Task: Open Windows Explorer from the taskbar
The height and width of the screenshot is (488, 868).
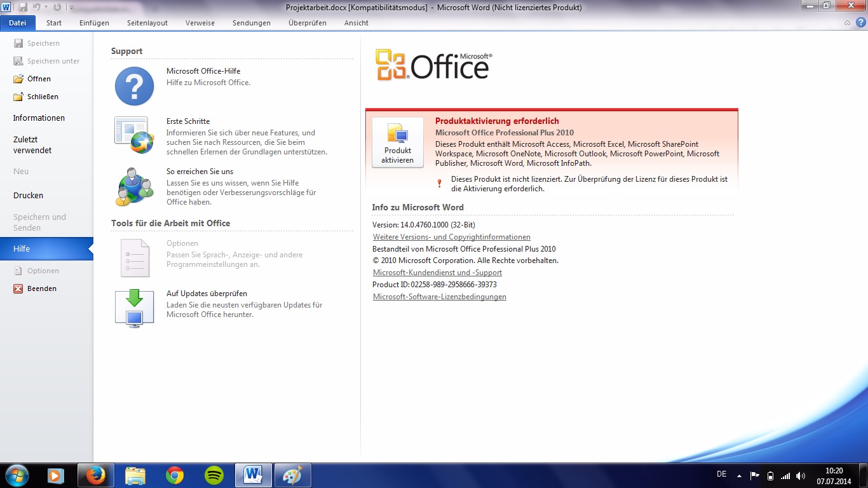Action: pyautogui.click(x=135, y=475)
